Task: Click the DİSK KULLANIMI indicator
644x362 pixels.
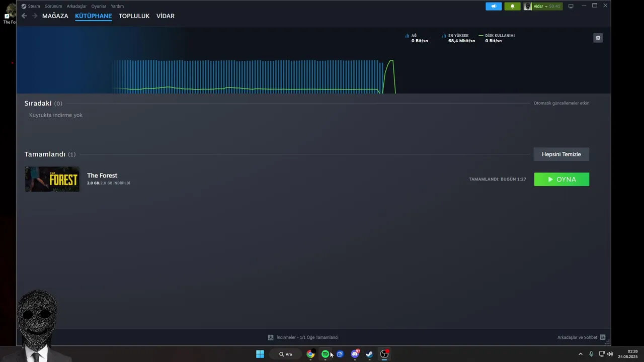Action: (x=497, y=38)
